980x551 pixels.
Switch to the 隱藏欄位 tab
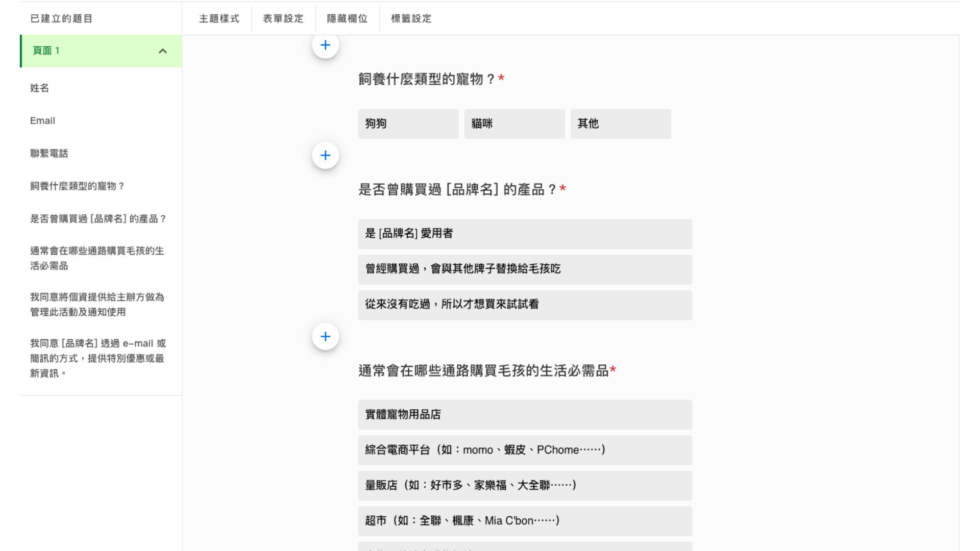(347, 19)
